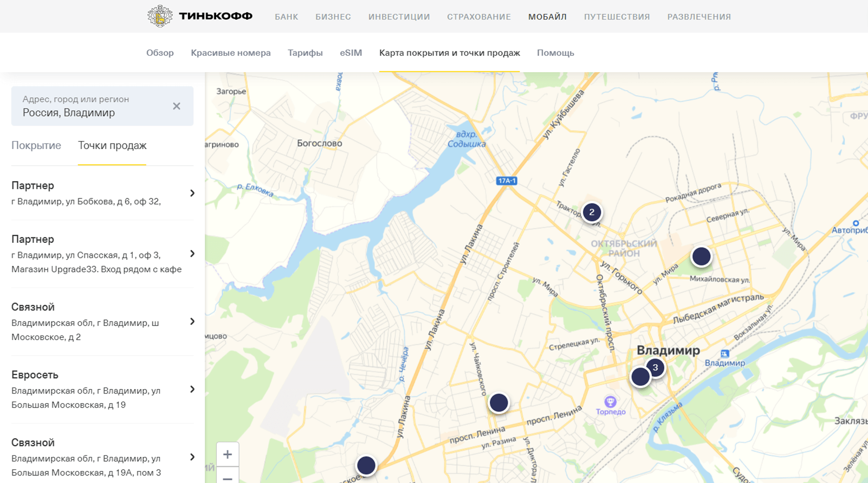Zoom out of the map
The width and height of the screenshot is (868, 483).
(x=228, y=477)
